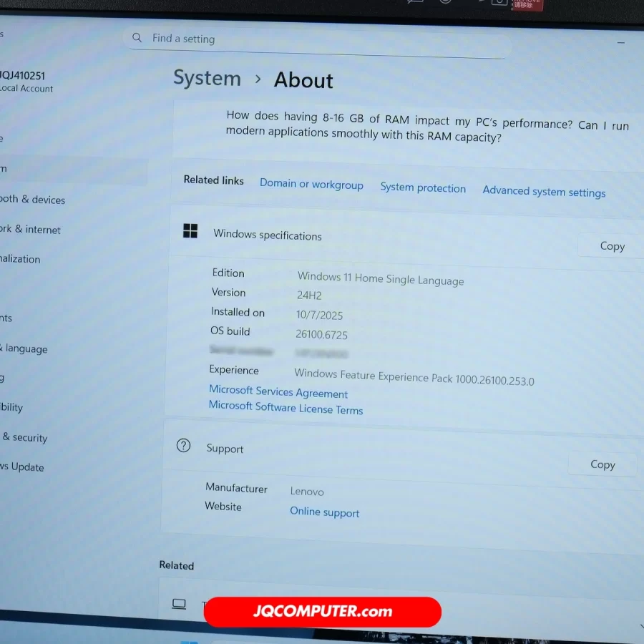Open the System protection link
Screen dimensions: 644x644
pos(423,187)
